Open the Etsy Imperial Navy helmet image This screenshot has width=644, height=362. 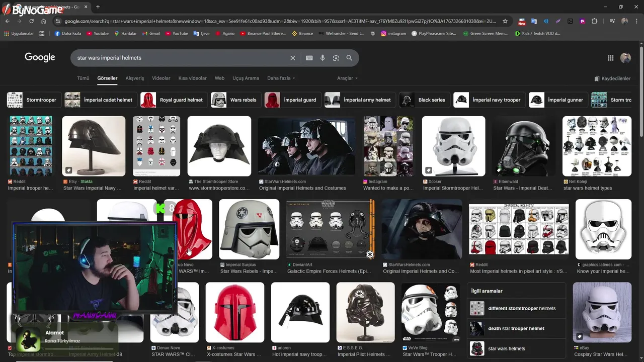pyautogui.click(x=94, y=146)
